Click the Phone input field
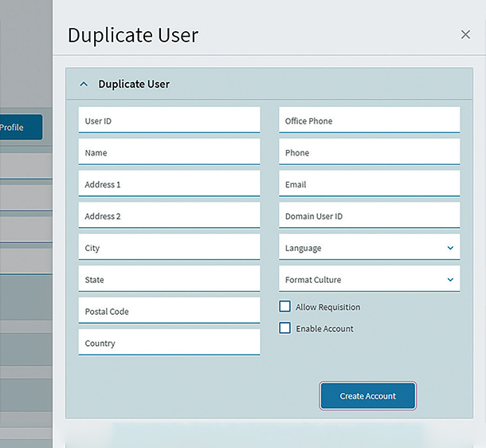The width and height of the screenshot is (486, 448). (369, 152)
